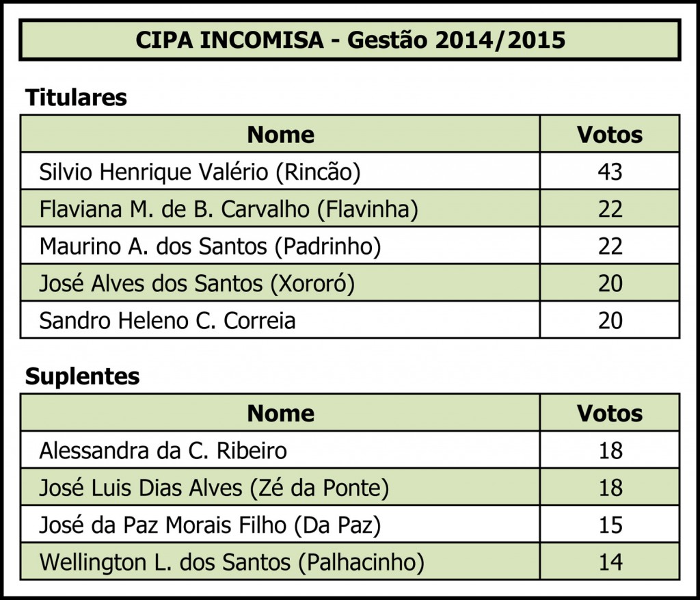Click Sandro Heleno C. Correia's vote count

pos(610,320)
